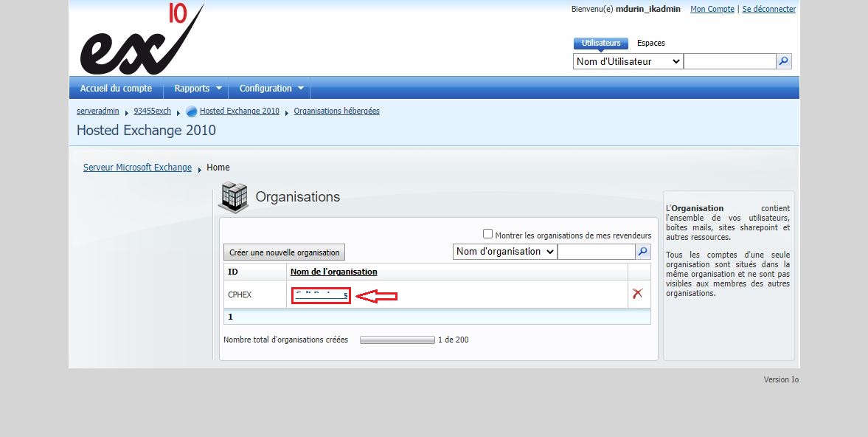The width and height of the screenshot is (868, 437).
Task: Focus the organisation name search field
Action: (x=596, y=252)
